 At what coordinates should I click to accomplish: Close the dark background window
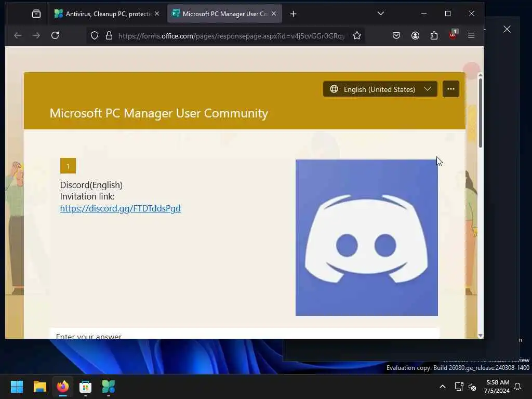[x=507, y=29]
